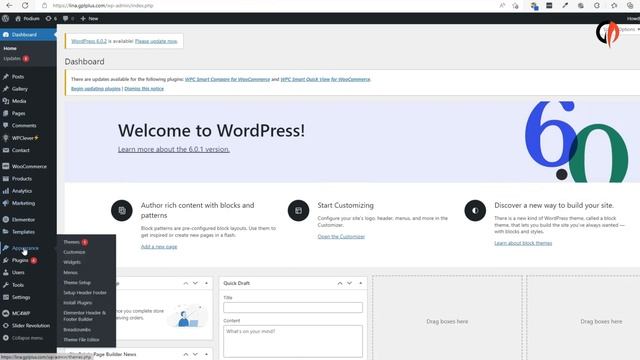Select Menus in the Appearance flyout

click(x=70, y=273)
